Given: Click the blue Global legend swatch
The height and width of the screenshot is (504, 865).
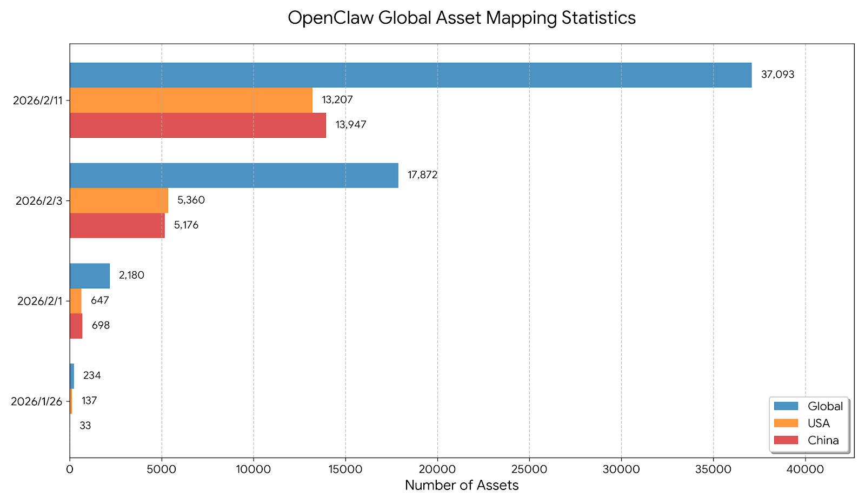Looking at the screenshot, I should 786,406.
